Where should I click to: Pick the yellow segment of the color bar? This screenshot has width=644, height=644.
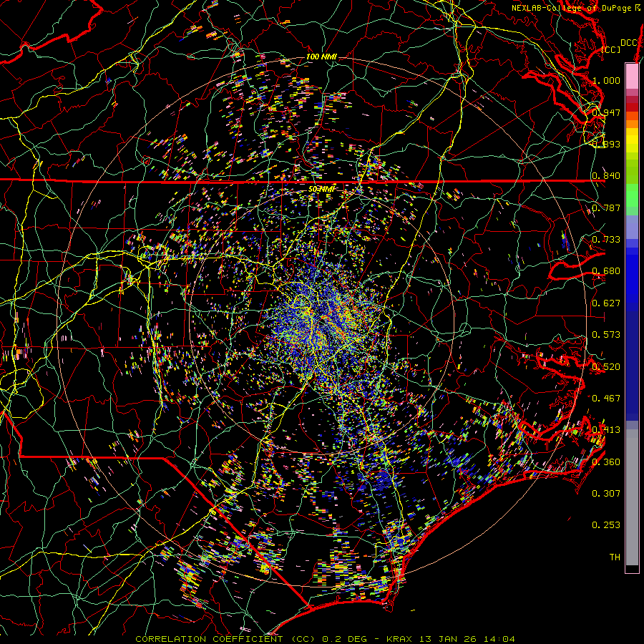click(632, 141)
